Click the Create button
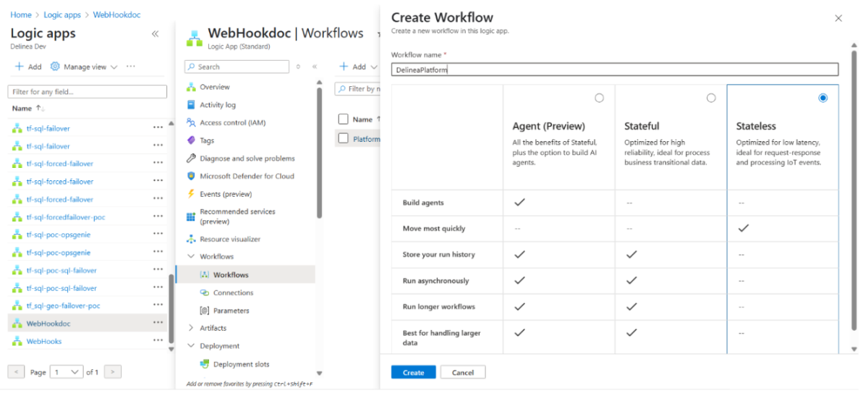The height and width of the screenshot is (396, 868). coord(413,372)
